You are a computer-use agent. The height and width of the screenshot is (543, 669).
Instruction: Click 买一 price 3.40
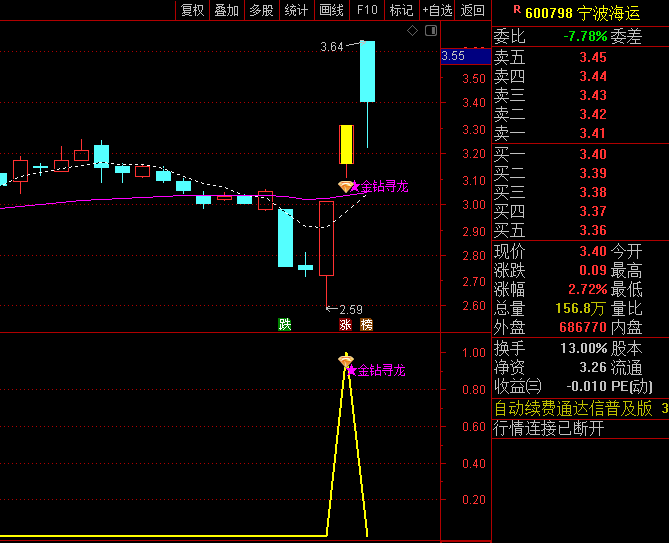click(x=593, y=154)
